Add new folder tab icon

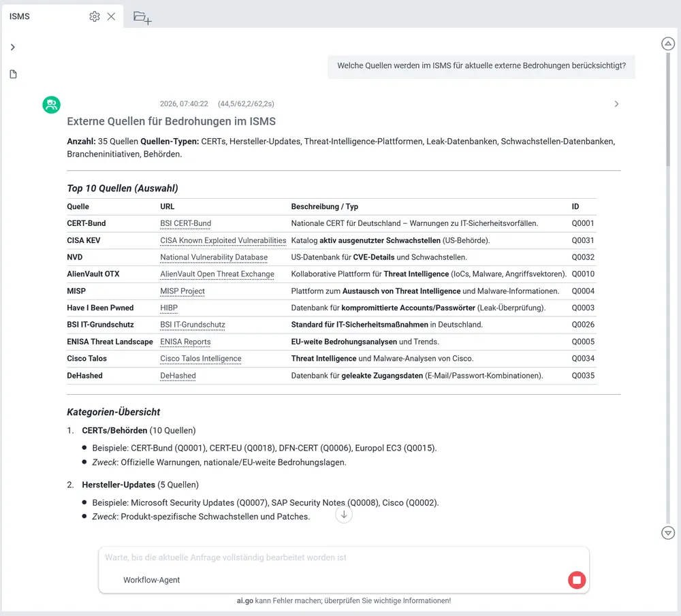142,18
